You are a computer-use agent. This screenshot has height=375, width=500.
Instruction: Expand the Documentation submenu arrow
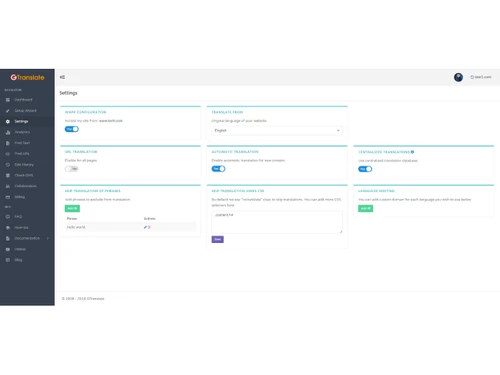48,238
